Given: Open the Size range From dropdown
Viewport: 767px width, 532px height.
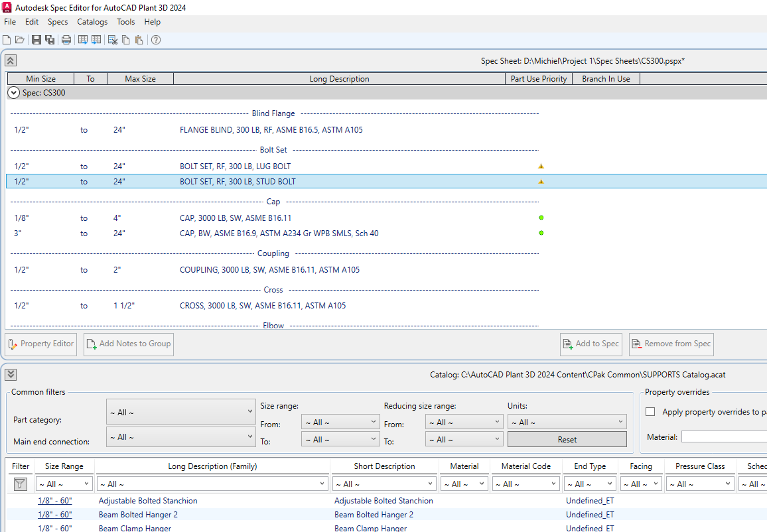Looking at the screenshot, I should (x=340, y=422).
